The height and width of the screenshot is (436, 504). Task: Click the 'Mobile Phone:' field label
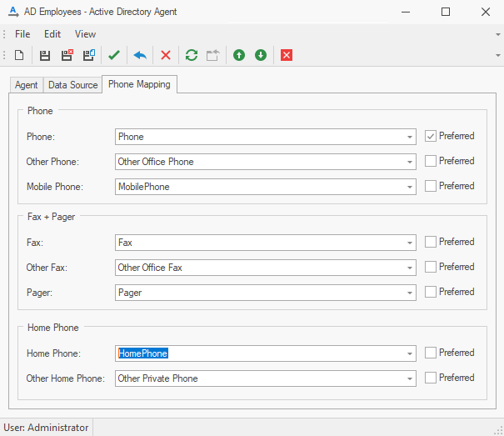point(55,187)
